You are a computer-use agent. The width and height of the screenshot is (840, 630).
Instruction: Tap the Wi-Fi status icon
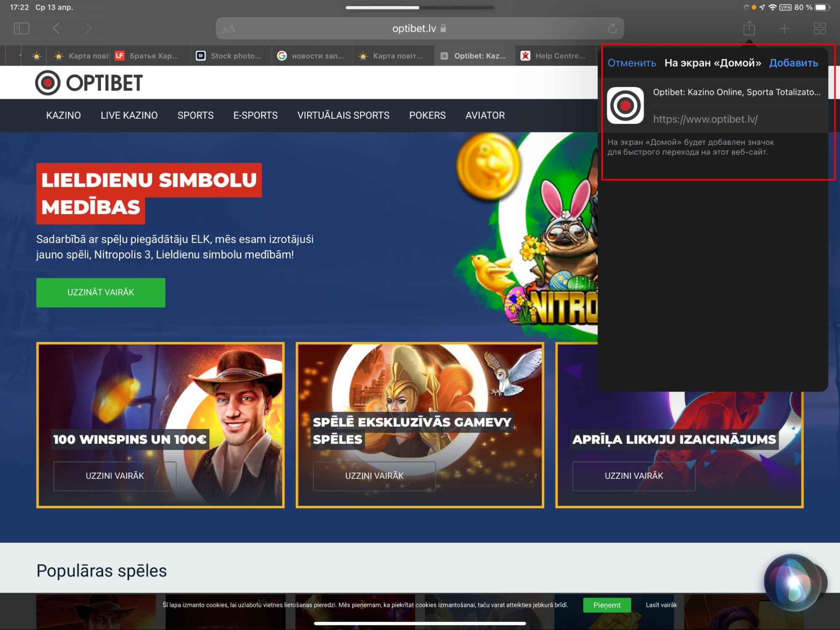772,7
